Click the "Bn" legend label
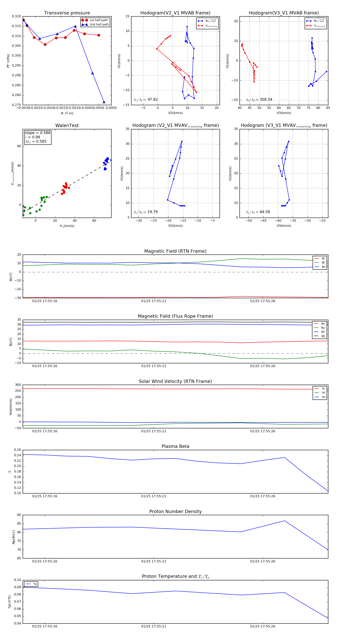The height and width of the screenshot is (644, 351). pyautogui.click(x=324, y=267)
